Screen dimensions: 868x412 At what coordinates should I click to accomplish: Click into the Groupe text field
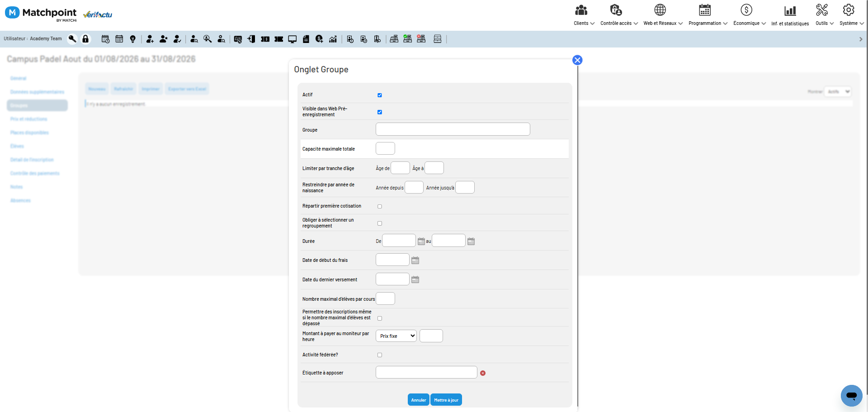point(453,129)
